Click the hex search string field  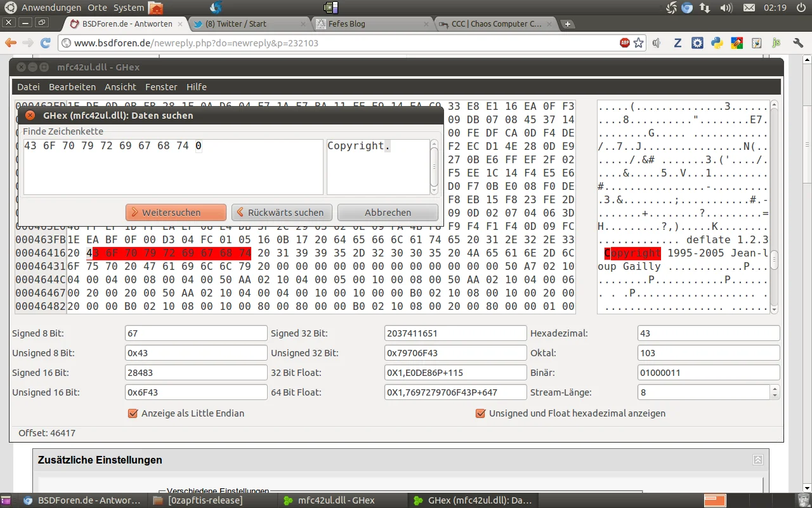173,167
